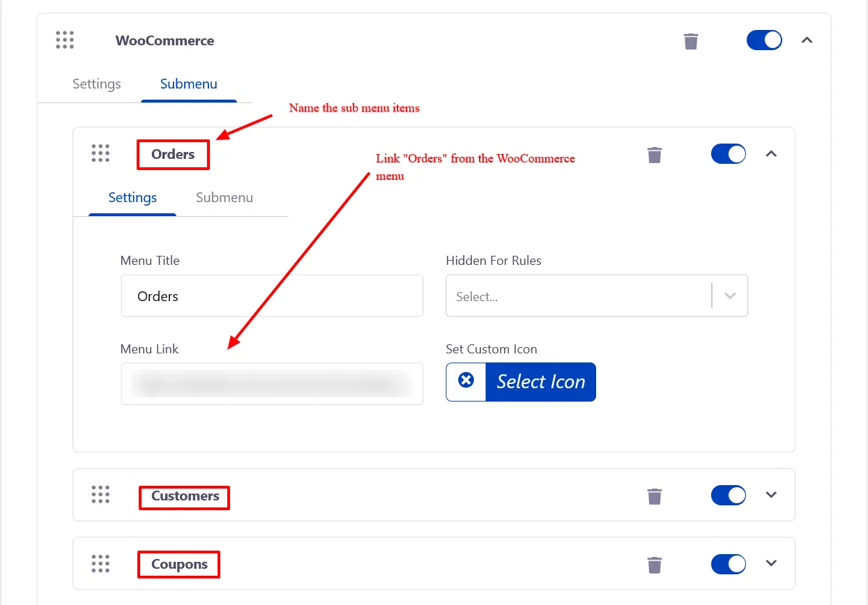Grab the Customers drag handle icon

100,495
